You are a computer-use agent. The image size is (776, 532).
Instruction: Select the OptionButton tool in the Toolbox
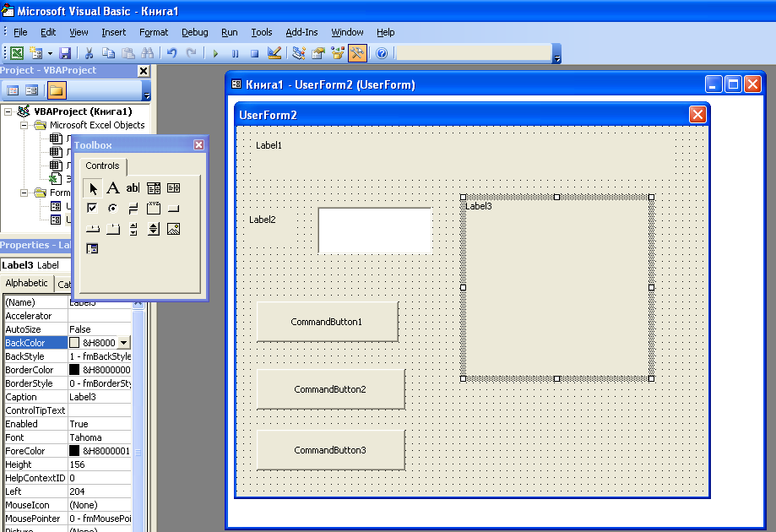(113, 209)
